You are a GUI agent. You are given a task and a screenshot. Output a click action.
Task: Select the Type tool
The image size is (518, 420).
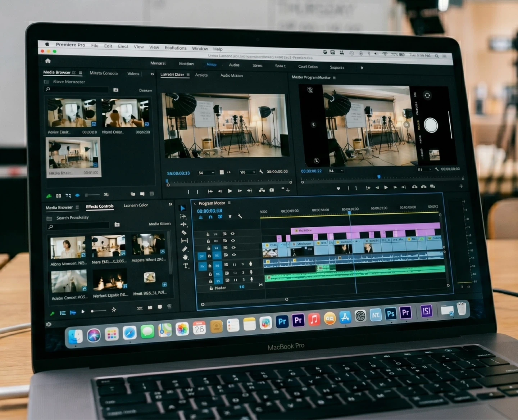point(186,266)
